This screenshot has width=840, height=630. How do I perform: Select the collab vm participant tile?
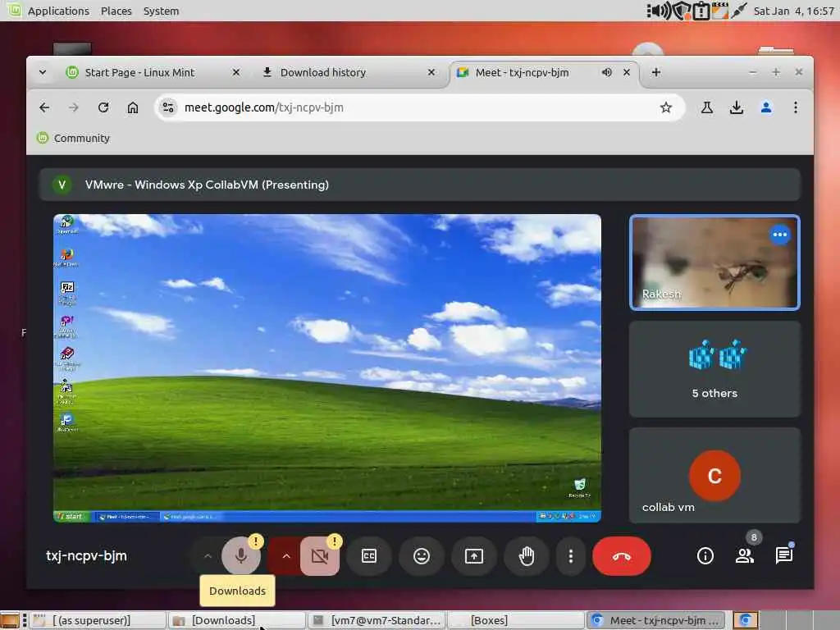point(714,475)
